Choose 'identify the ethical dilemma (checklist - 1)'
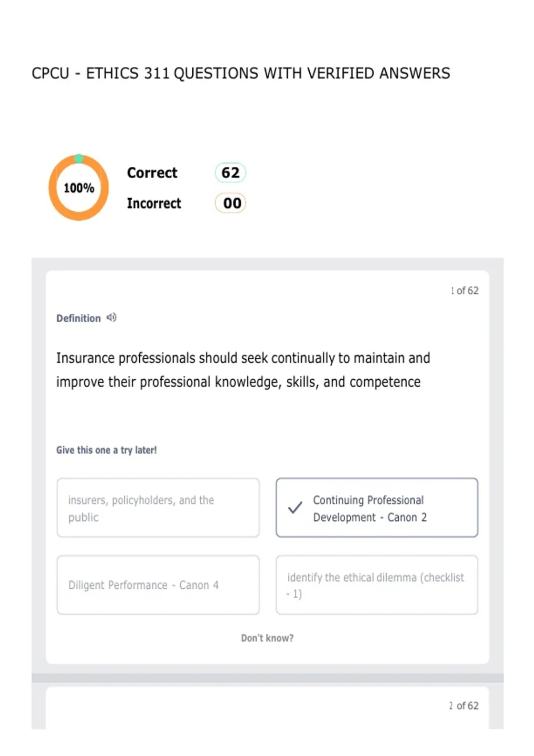Screen dimensions: 534x756 (377, 585)
